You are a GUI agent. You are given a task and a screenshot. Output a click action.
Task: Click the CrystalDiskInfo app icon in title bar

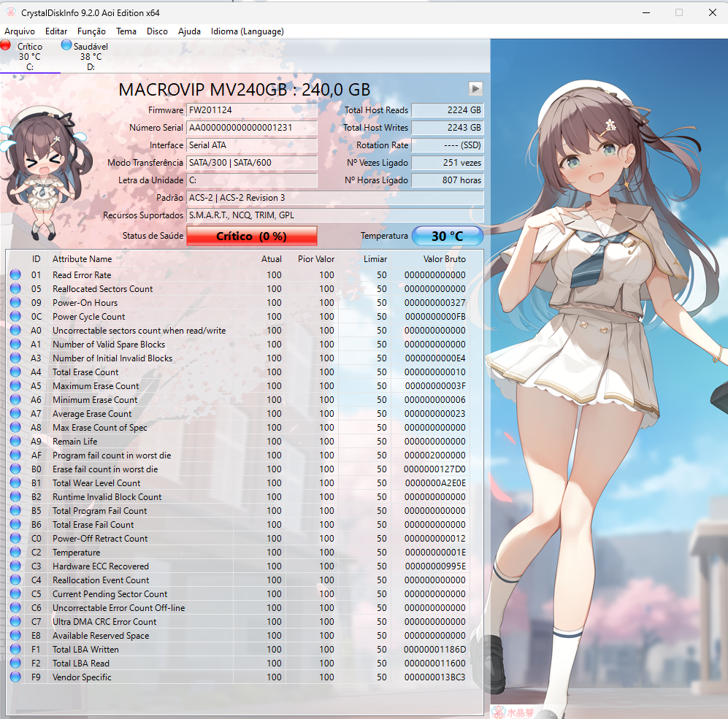tap(11, 12)
